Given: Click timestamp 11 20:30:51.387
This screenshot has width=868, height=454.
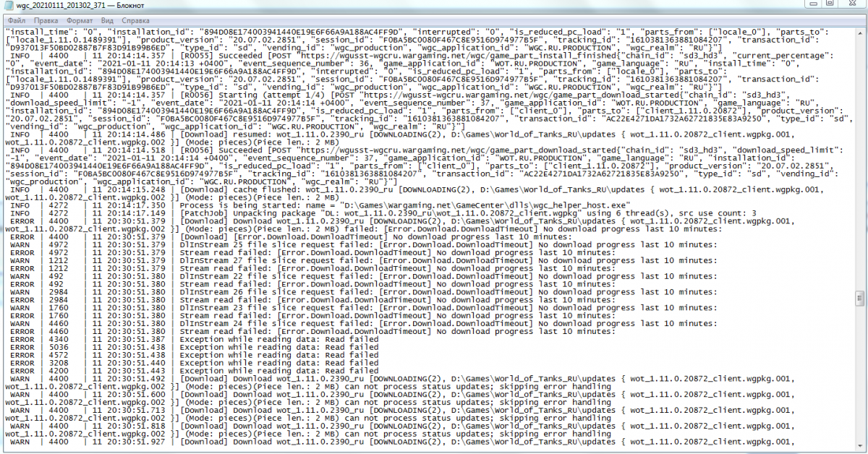Looking at the screenshot, I should click(x=129, y=338).
